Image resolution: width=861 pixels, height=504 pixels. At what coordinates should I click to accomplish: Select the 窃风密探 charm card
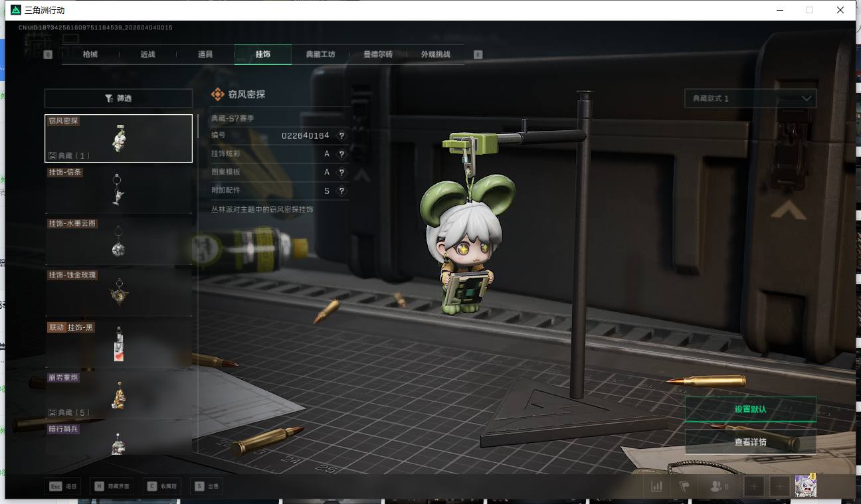[x=118, y=138]
